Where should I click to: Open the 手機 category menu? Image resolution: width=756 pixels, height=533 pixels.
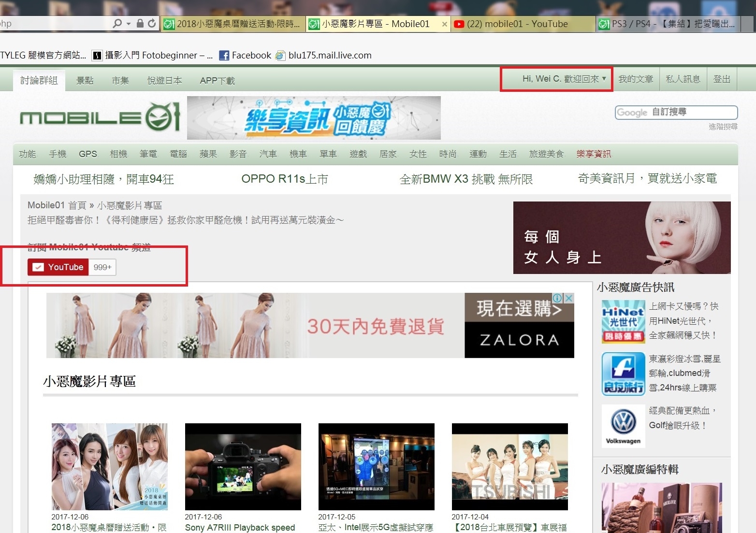(58, 154)
